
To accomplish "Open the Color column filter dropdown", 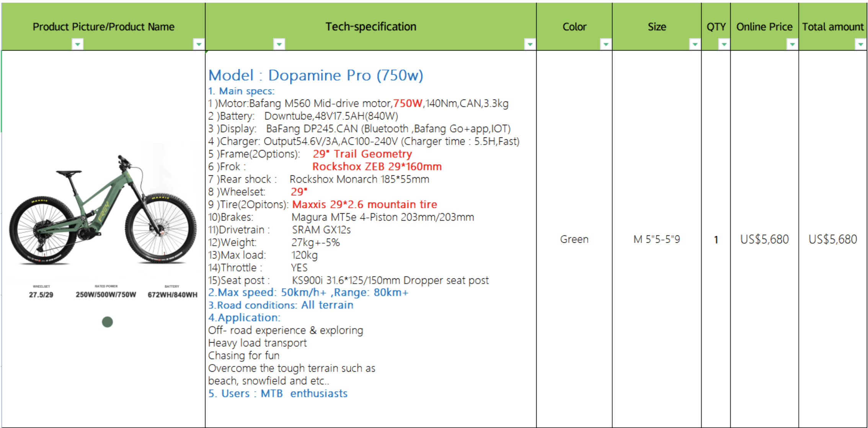I will point(605,44).
